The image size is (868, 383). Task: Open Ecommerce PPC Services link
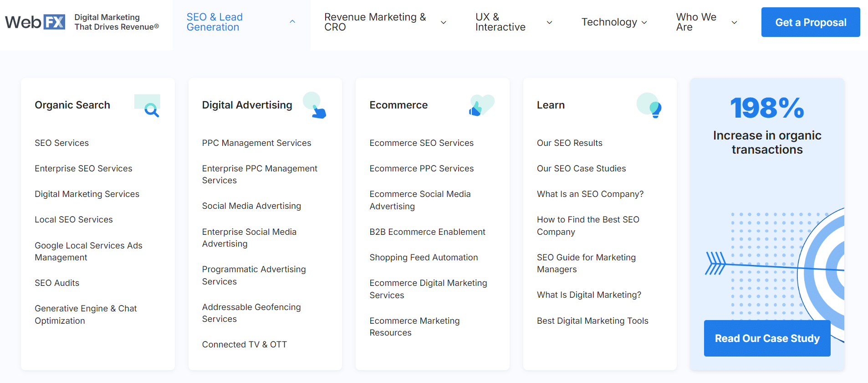(421, 168)
